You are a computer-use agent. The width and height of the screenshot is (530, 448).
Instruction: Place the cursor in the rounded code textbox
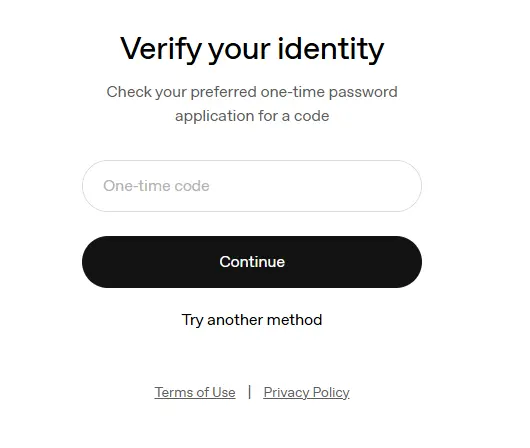[252, 186]
